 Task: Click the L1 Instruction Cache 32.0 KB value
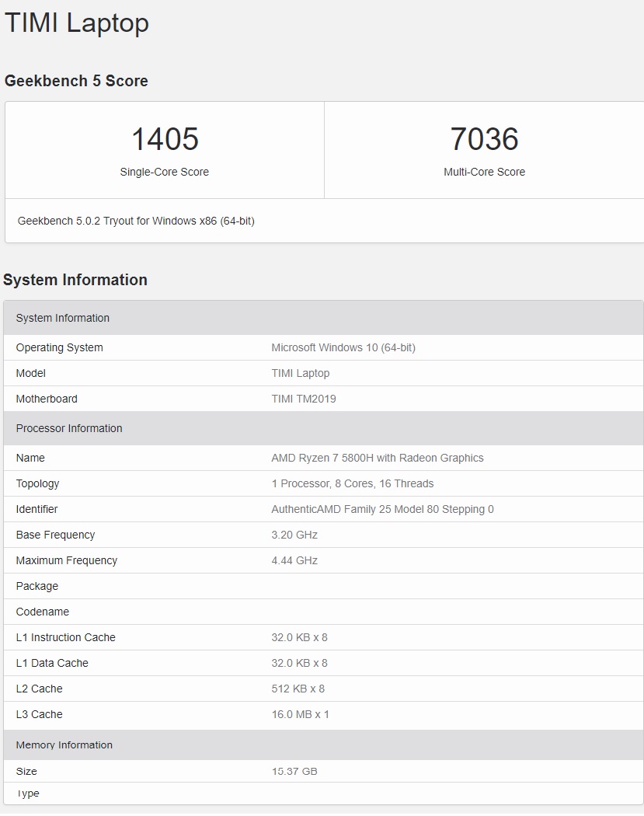pyautogui.click(x=299, y=637)
